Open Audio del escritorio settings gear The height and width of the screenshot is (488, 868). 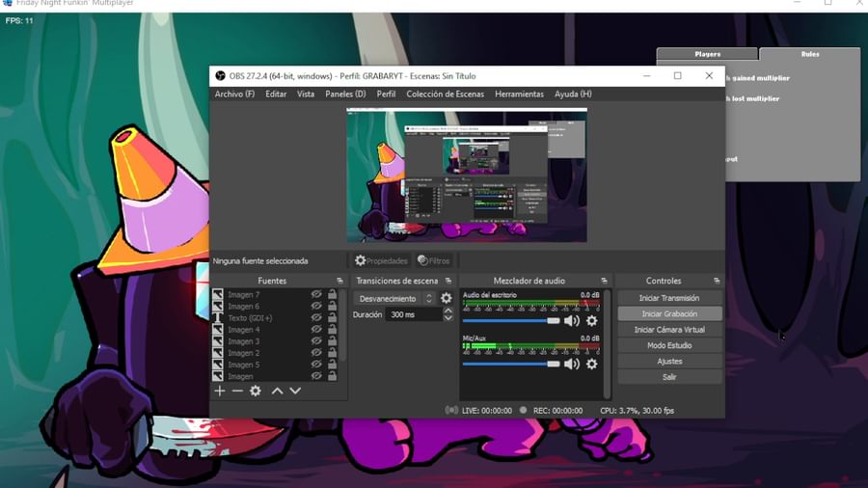(x=592, y=321)
